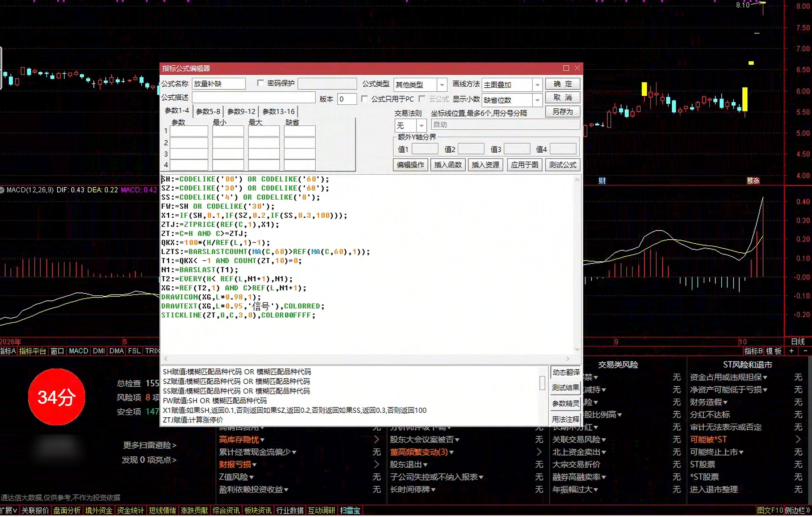Open the 公式类型 dropdown
The image size is (812, 517).
(442, 85)
